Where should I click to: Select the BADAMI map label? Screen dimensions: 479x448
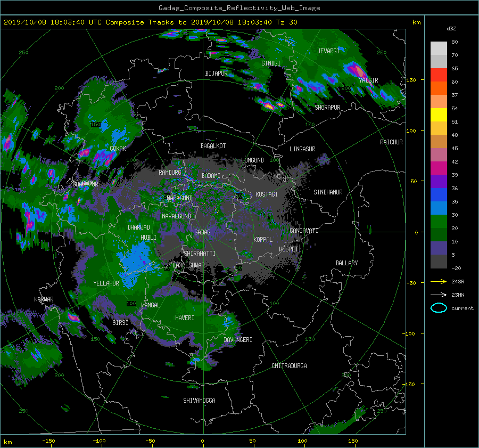pyautogui.click(x=211, y=176)
